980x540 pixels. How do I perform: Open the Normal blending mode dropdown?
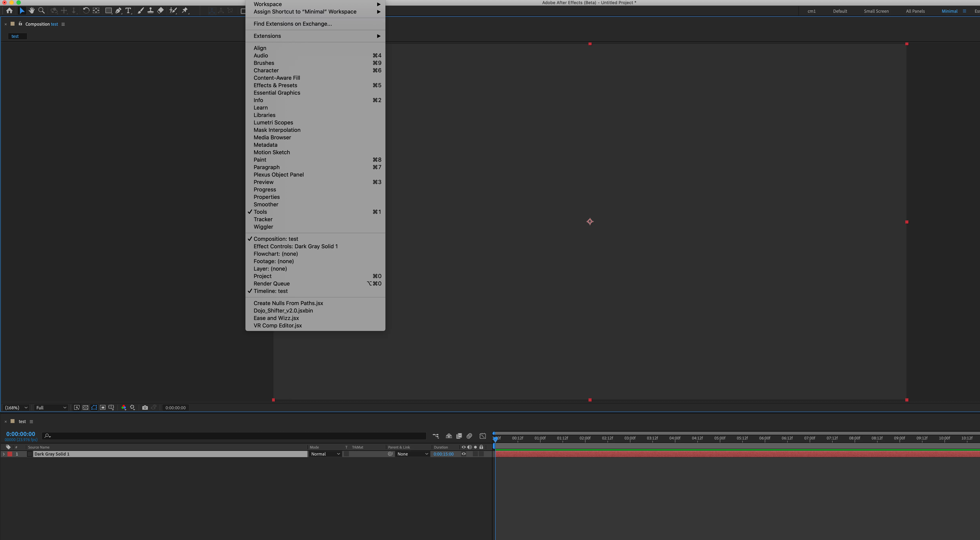click(x=325, y=454)
